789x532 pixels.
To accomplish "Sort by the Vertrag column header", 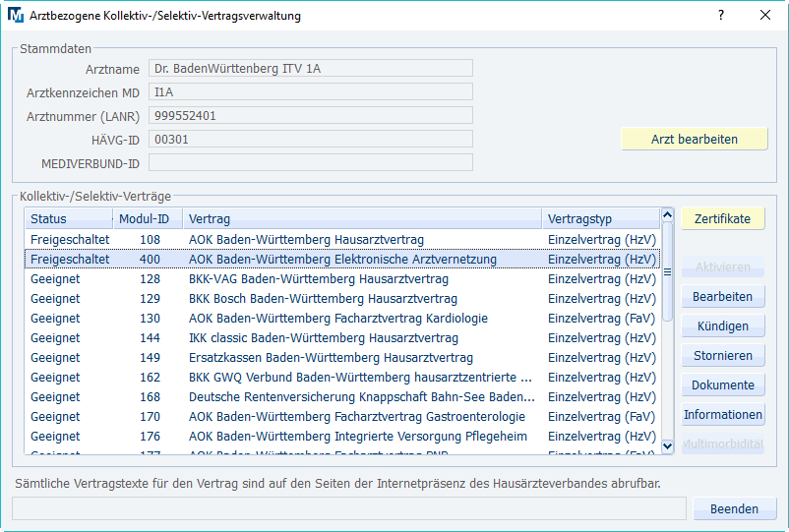I will click(x=362, y=218).
